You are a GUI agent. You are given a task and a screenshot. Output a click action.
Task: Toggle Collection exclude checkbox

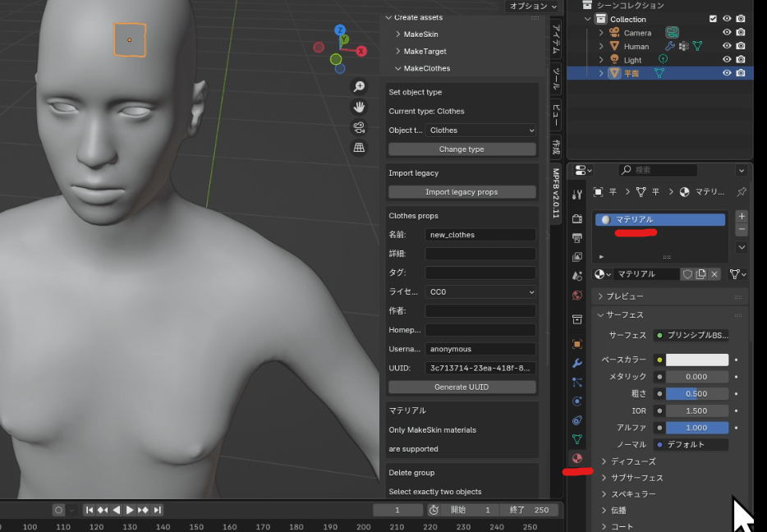coord(713,19)
